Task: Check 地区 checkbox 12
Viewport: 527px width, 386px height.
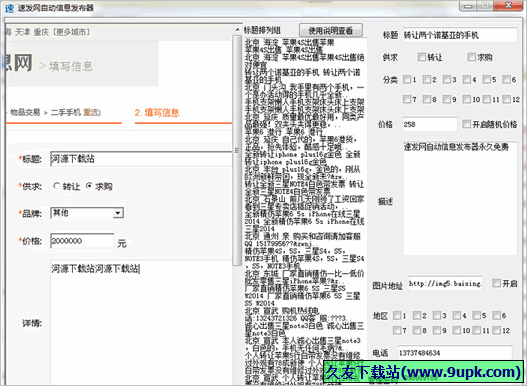Action: tap(496, 330)
